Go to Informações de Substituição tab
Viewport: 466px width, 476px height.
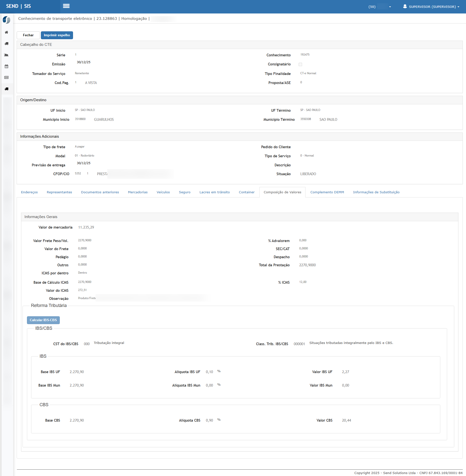click(x=376, y=192)
